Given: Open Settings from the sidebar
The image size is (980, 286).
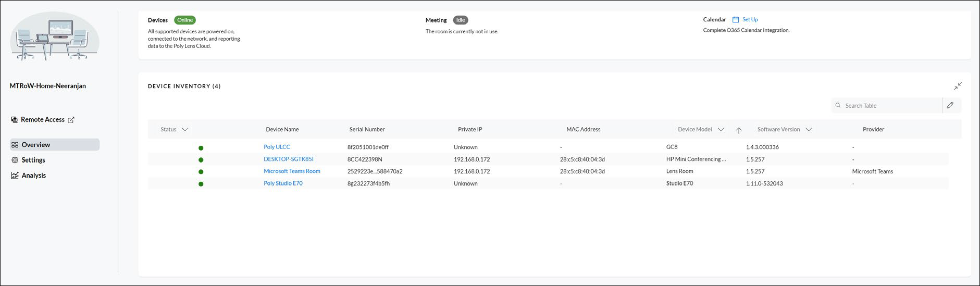Looking at the screenshot, I should pyautogui.click(x=33, y=160).
